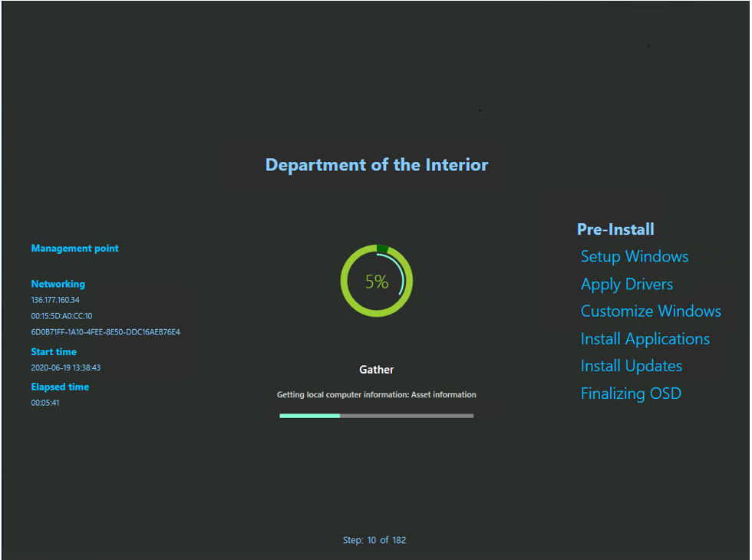Screen dimensions: 752x560
Task: Click the Department of the Interior title
Action: pos(377,165)
